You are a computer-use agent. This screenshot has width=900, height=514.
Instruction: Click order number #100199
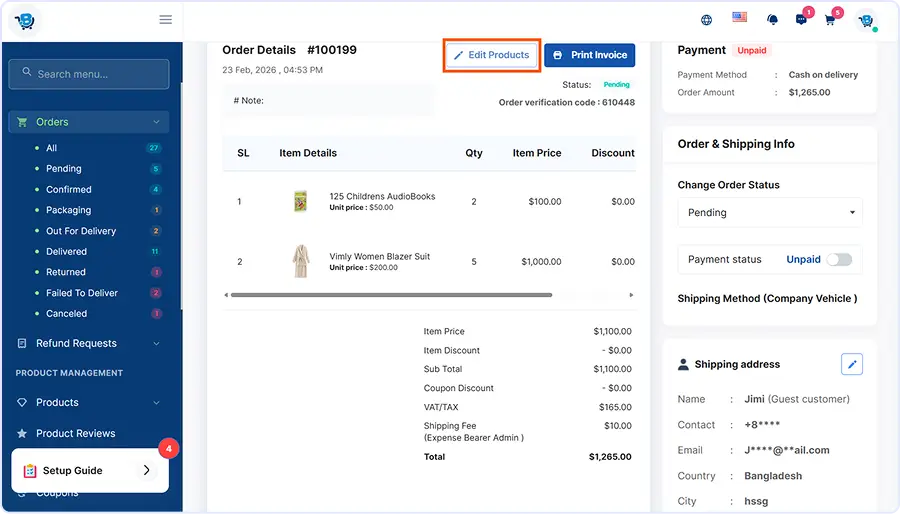pyautogui.click(x=332, y=50)
